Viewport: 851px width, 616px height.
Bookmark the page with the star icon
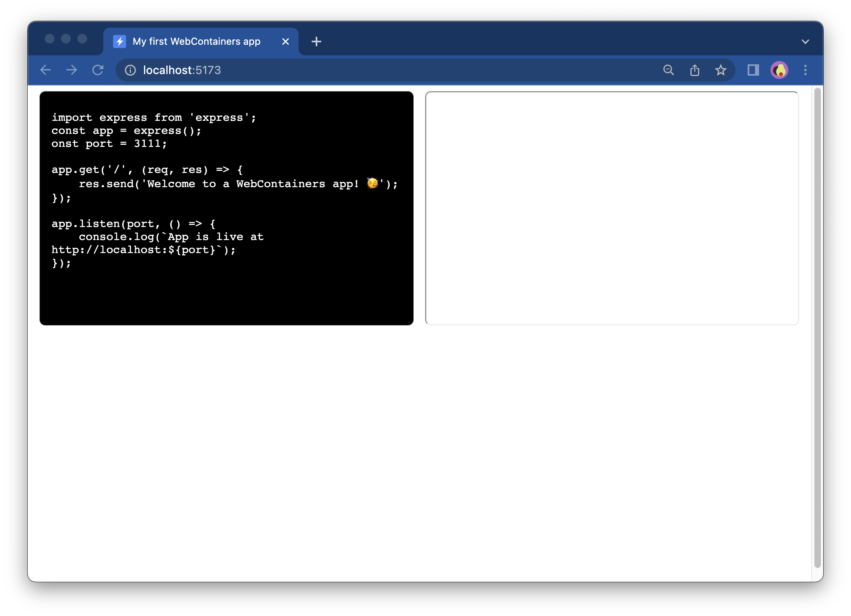point(721,70)
